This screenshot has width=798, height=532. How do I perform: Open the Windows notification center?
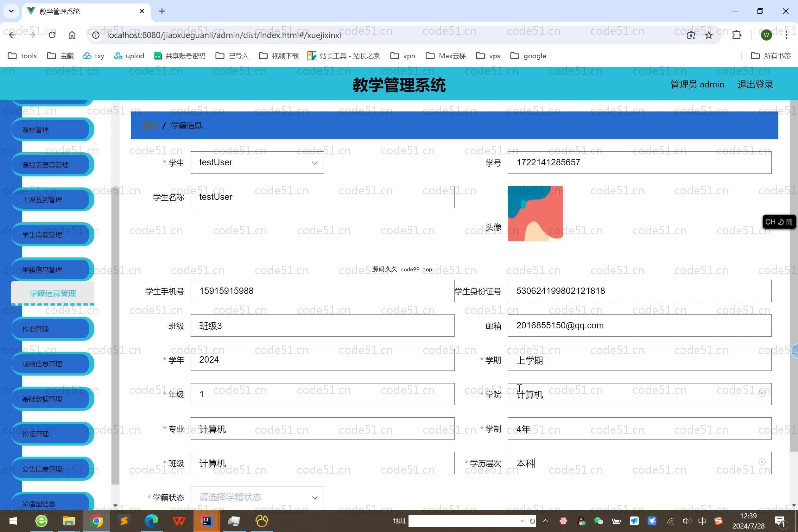(780, 522)
